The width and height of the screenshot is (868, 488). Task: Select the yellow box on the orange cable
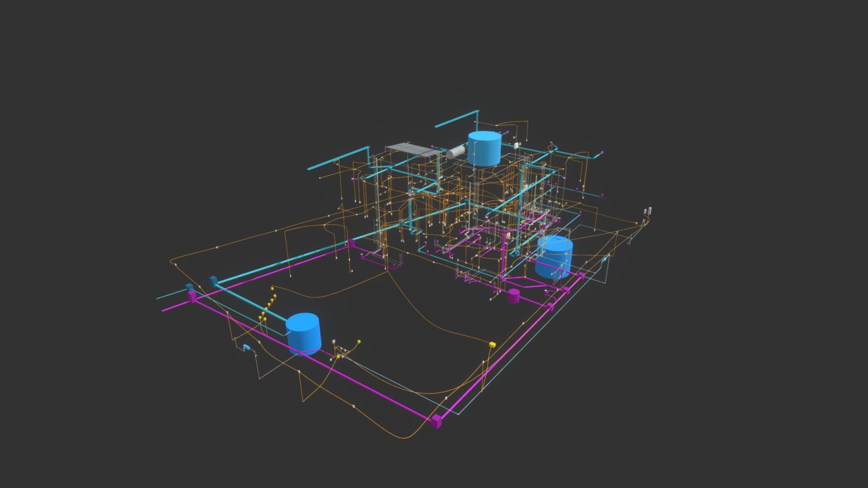pos(492,345)
